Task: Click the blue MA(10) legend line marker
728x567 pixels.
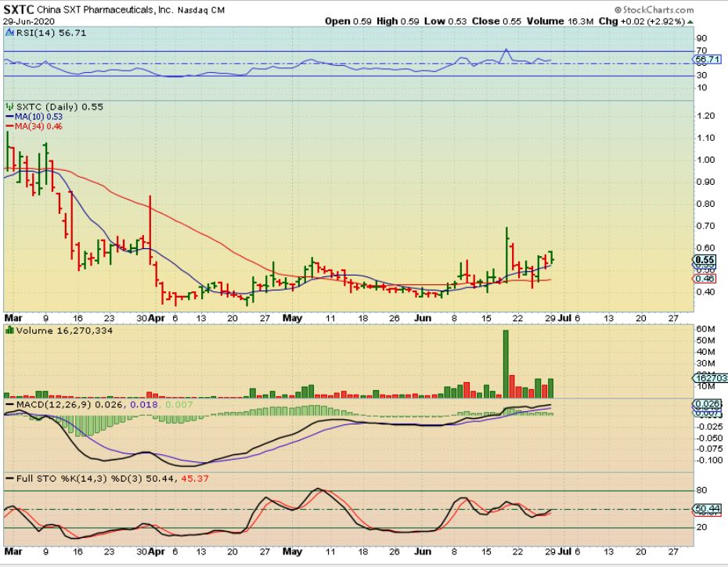Action: tap(9, 116)
